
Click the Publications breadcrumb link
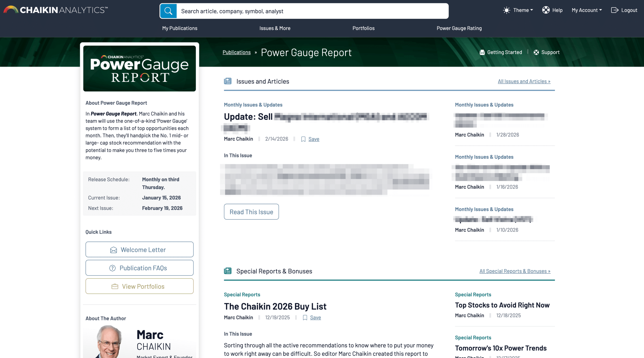coord(236,52)
